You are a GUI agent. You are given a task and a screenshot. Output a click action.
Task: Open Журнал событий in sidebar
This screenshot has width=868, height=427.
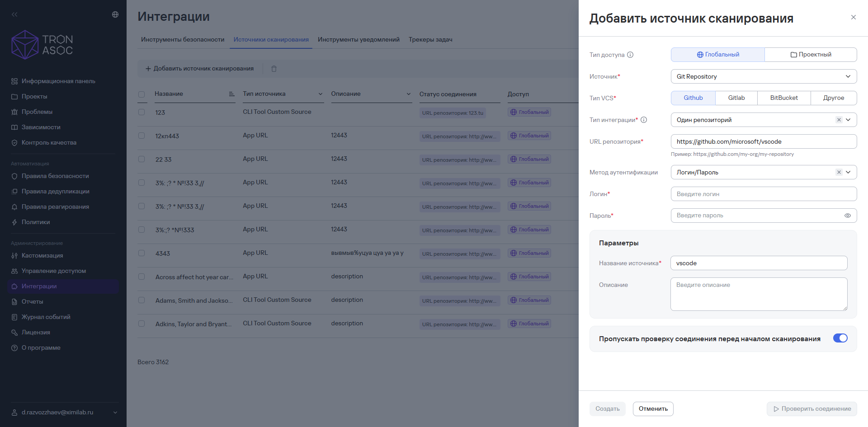click(x=46, y=317)
